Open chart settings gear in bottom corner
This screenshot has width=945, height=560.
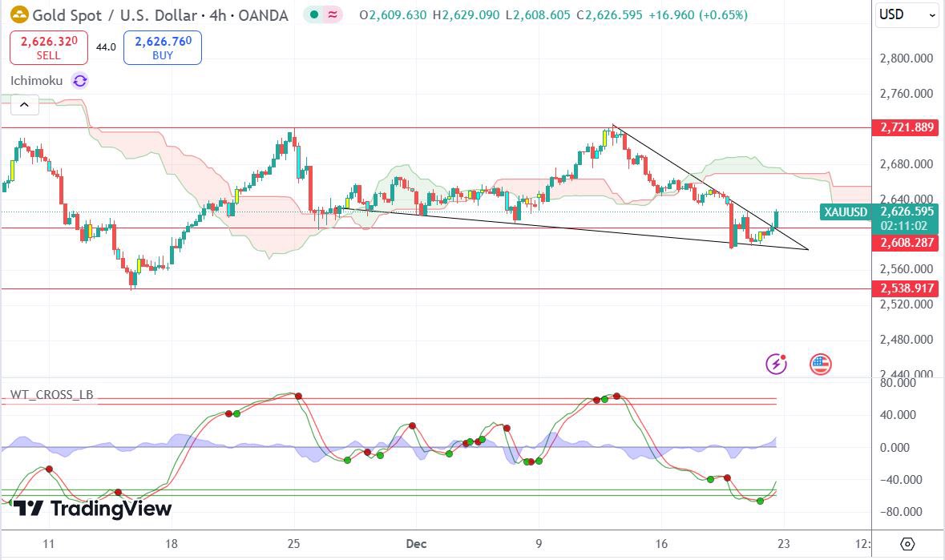907,544
